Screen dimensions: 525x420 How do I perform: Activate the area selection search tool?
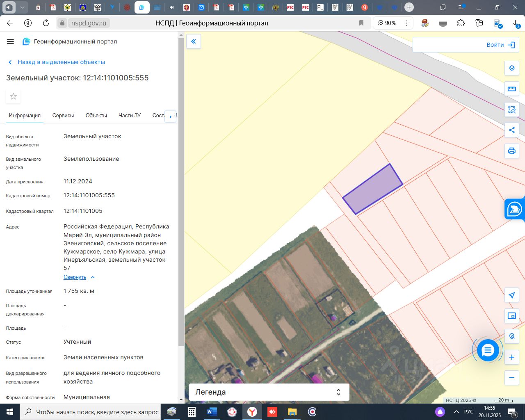511,110
